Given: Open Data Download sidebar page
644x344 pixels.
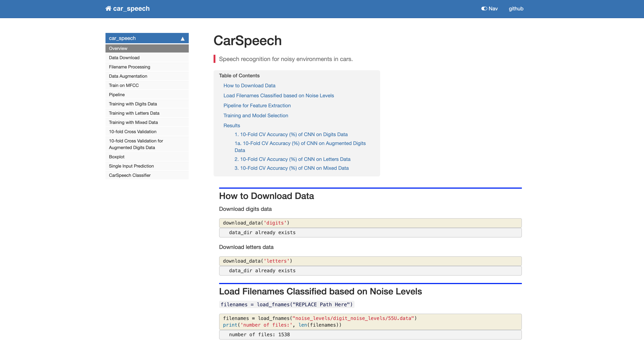Looking at the screenshot, I should (x=124, y=58).
